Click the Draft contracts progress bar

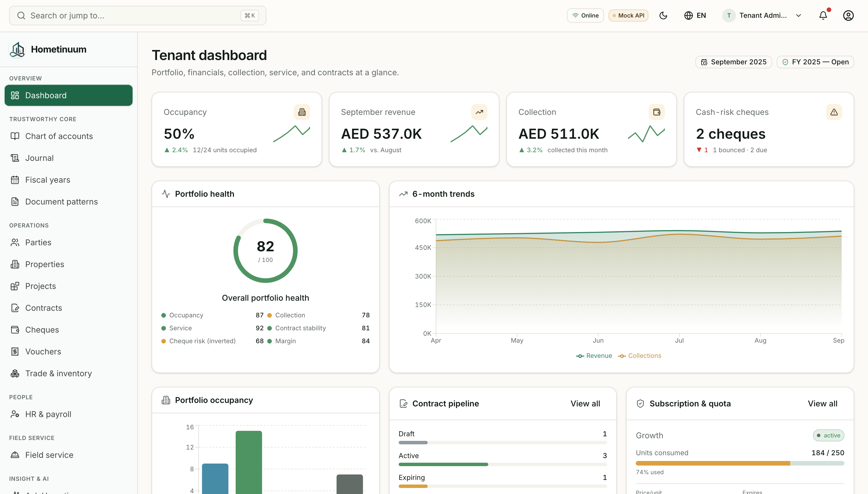tap(503, 443)
